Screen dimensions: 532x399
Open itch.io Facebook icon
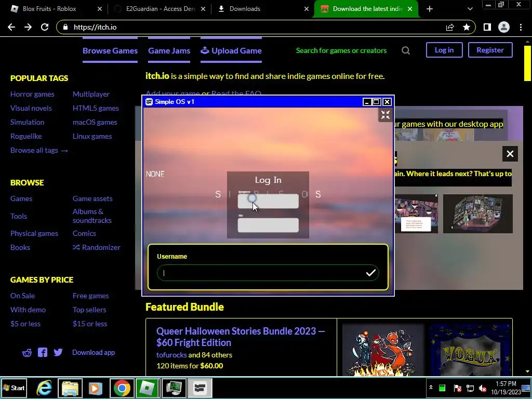tap(43, 353)
